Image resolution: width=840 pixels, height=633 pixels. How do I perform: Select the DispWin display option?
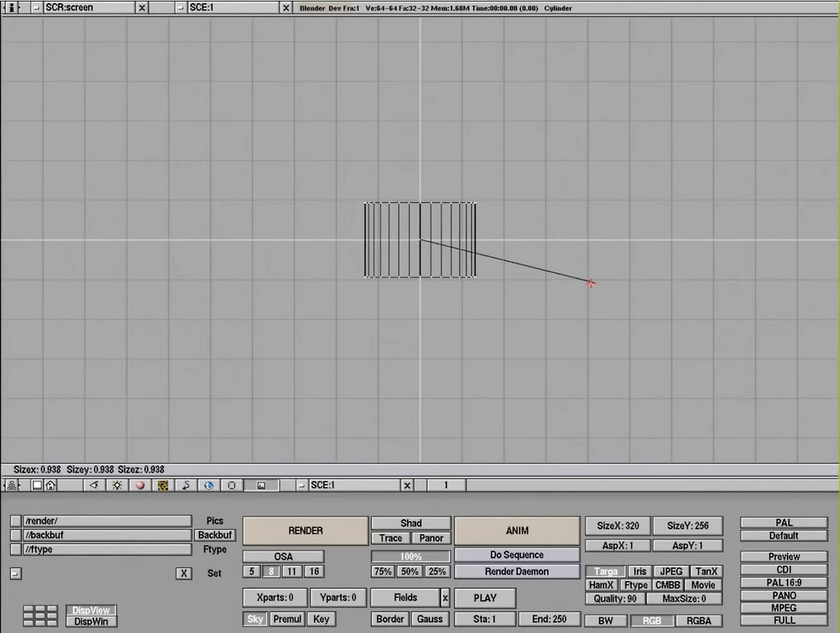91,622
